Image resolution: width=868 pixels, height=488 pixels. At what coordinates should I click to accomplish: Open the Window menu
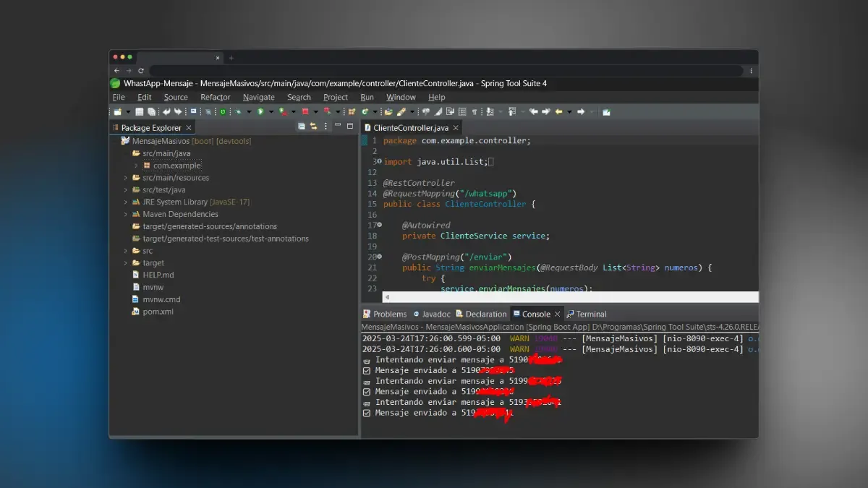[401, 97]
